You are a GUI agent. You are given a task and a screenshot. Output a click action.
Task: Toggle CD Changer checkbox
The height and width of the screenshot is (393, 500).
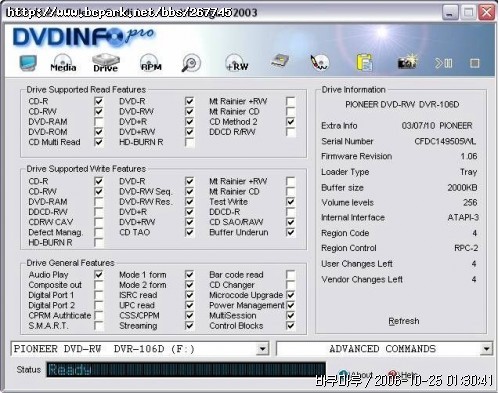(291, 285)
